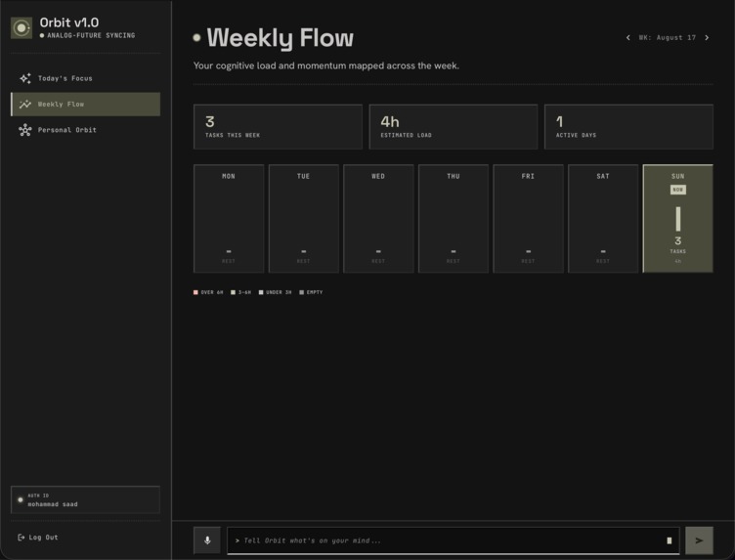
Task: Select the TUE day column
Action: [x=304, y=218]
